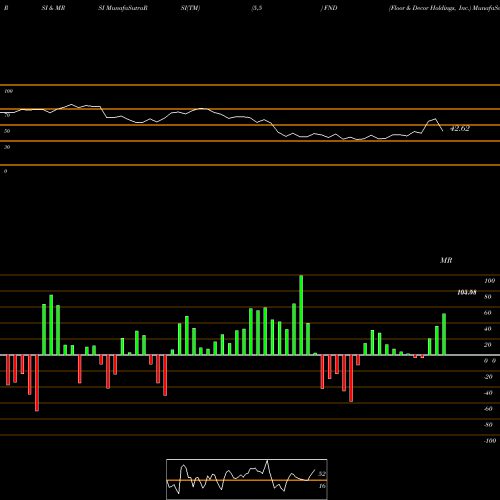Click the RSI value 42.62 label
Screen dimensions: 500x500
(460, 129)
